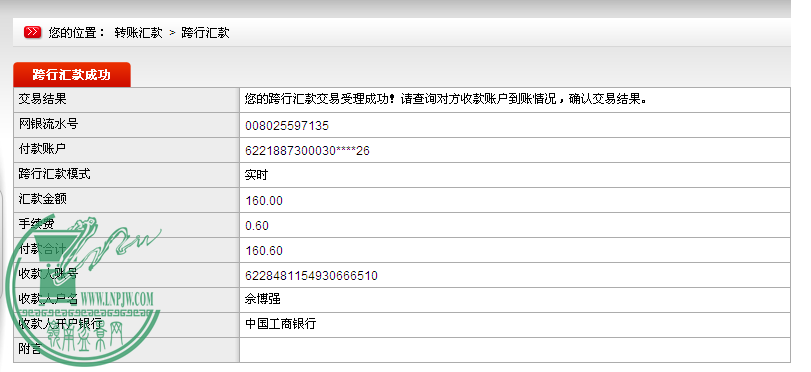Click the 实时 mode value
The image size is (811, 372).
tap(256, 175)
